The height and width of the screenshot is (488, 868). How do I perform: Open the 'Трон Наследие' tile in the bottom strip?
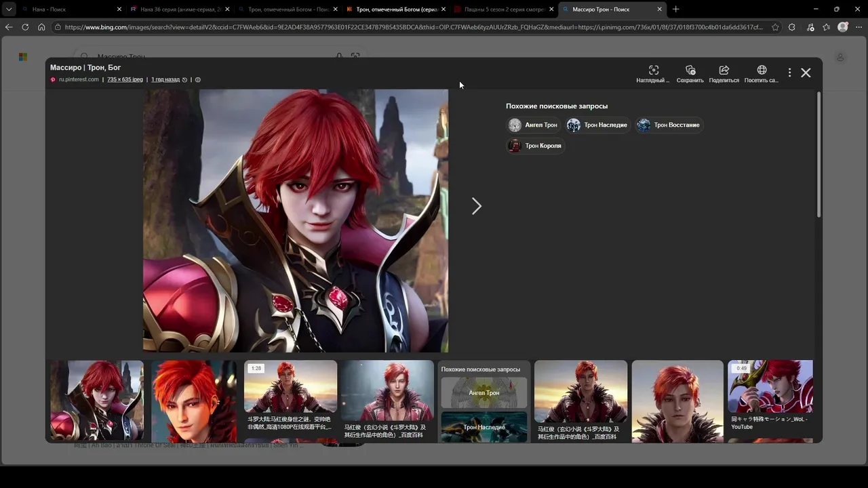pos(484,427)
